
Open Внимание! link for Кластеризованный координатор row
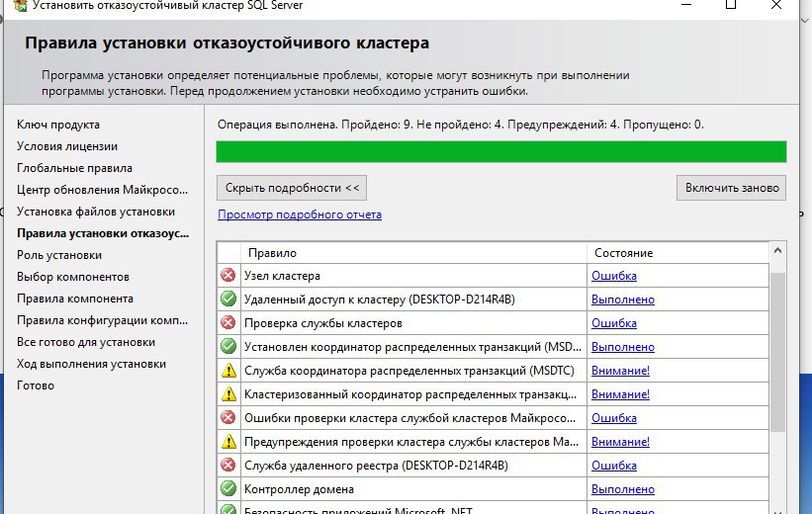(x=620, y=394)
